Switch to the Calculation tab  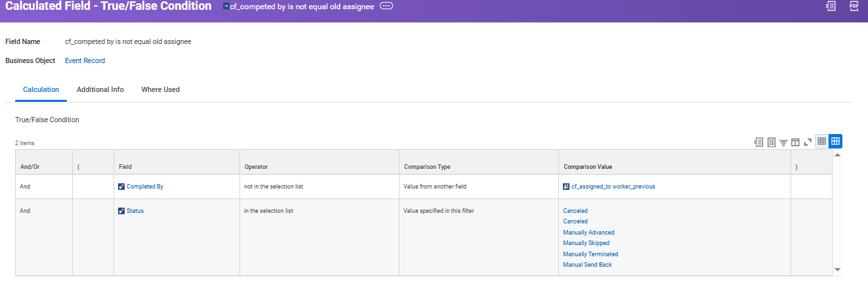(41, 89)
